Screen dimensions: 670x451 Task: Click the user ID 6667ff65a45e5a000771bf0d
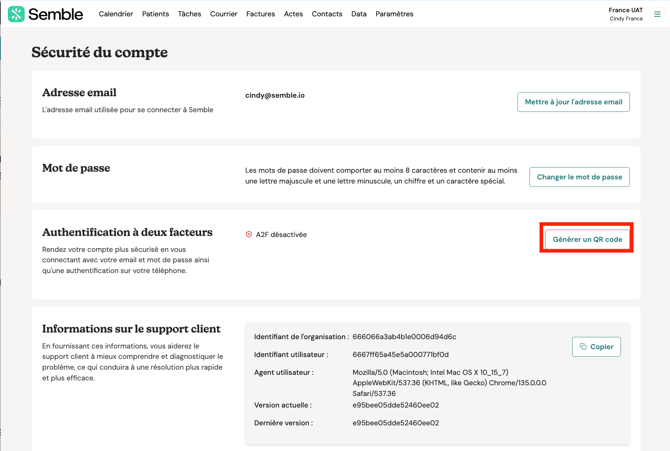[x=400, y=354]
